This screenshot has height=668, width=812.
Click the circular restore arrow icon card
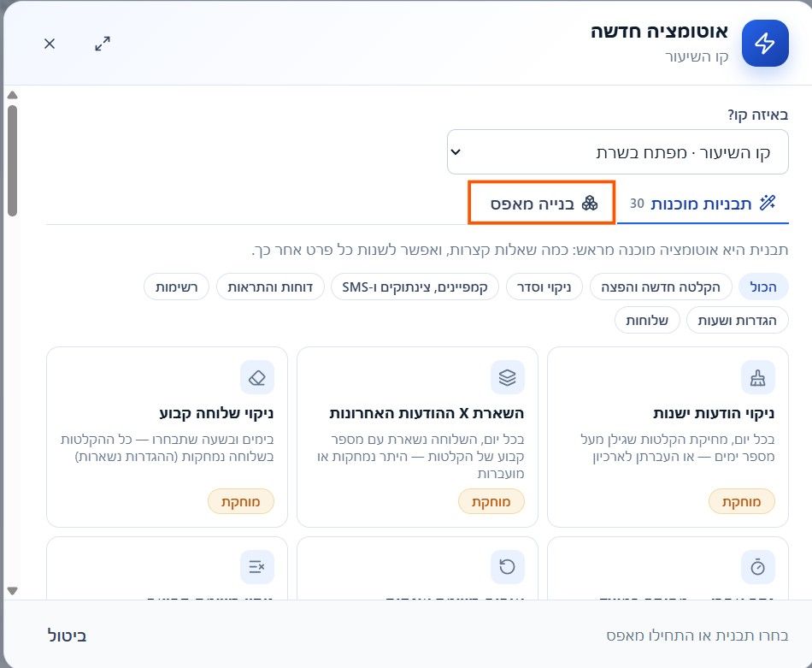(508, 567)
